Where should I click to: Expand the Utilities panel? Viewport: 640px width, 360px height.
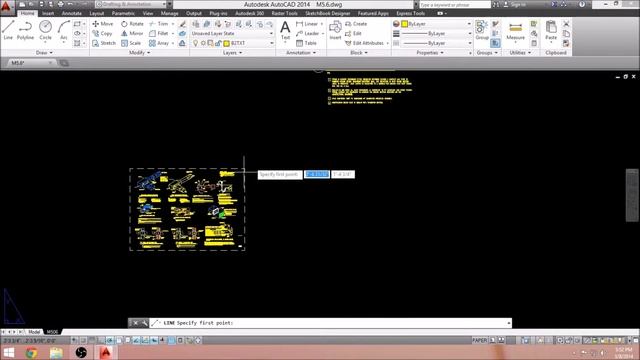520,53
